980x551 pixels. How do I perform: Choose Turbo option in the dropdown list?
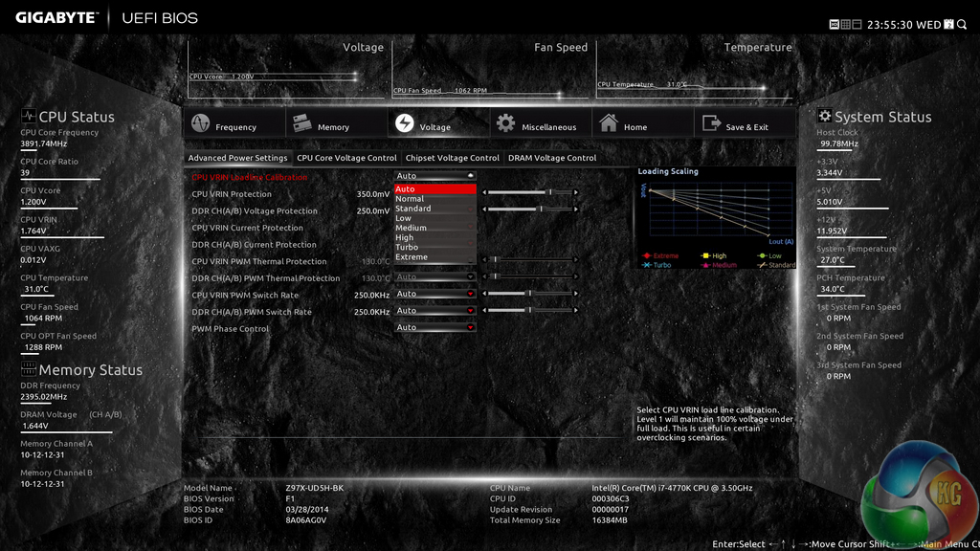[408, 248]
